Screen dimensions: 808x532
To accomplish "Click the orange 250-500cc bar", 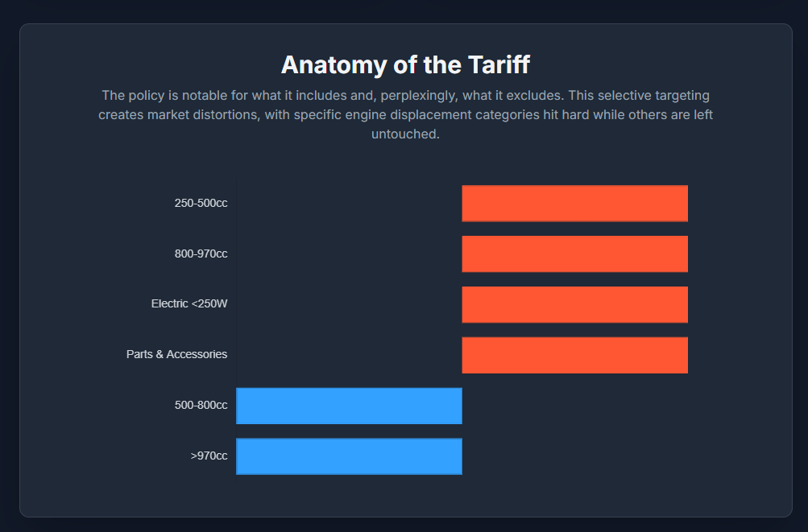I will 574,203.
